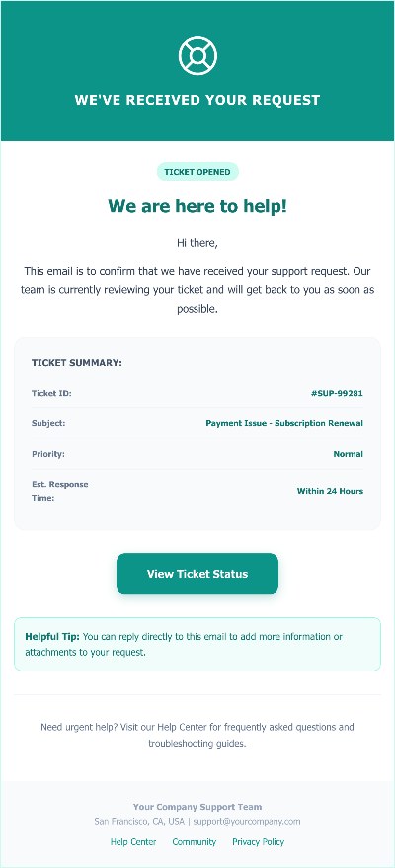Click the TICKET OPENED status badge
Viewport: 395px width, 868px height.
pyautogui.click(x=197, y=172)
